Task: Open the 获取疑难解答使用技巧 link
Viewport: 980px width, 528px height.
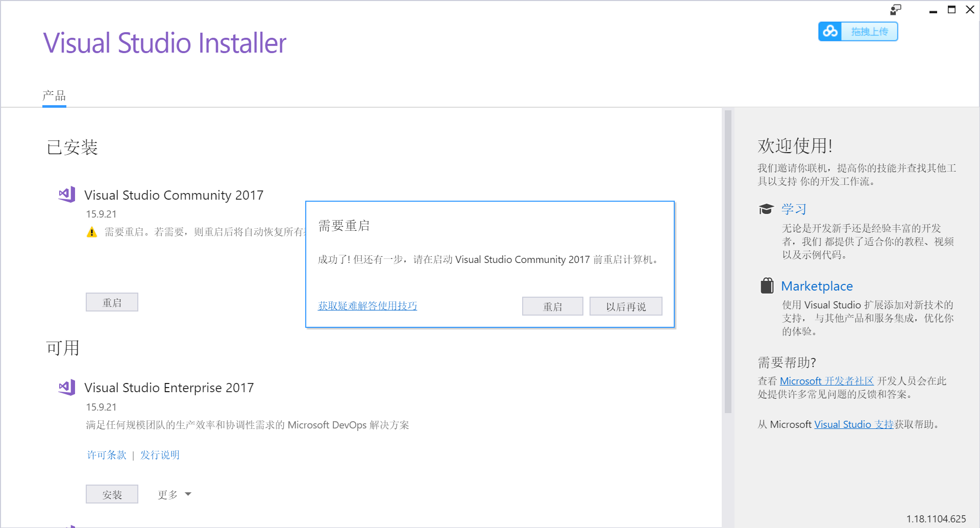Action: coord(367,306)
